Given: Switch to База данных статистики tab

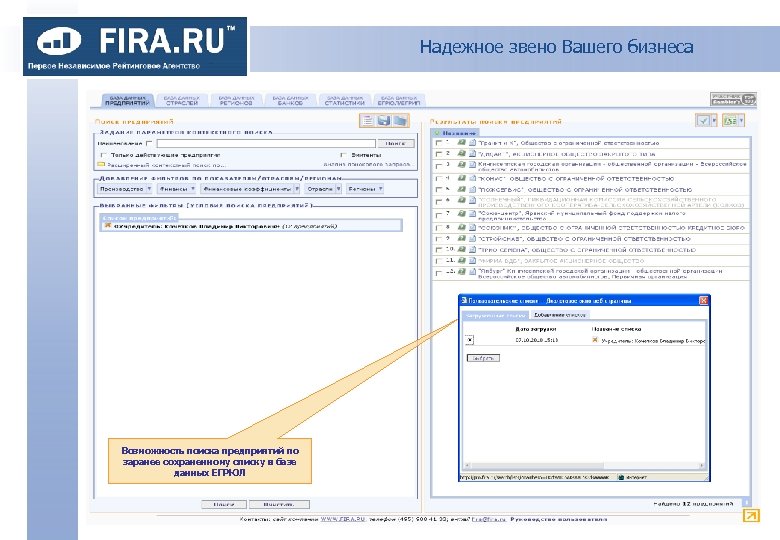Looking at the screenshot, I should coord(344,100).
